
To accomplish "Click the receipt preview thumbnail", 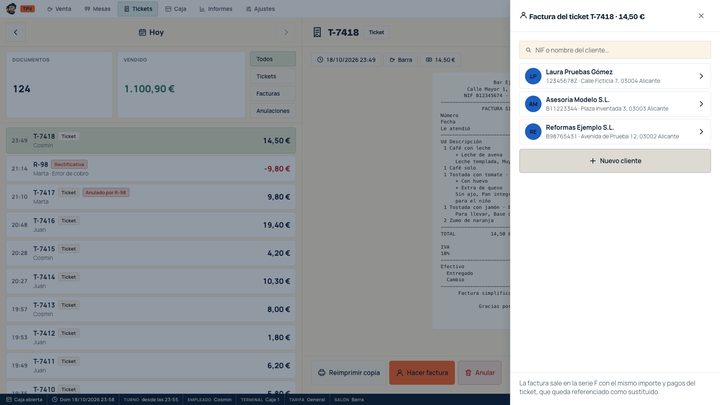I will click(471, 201).
